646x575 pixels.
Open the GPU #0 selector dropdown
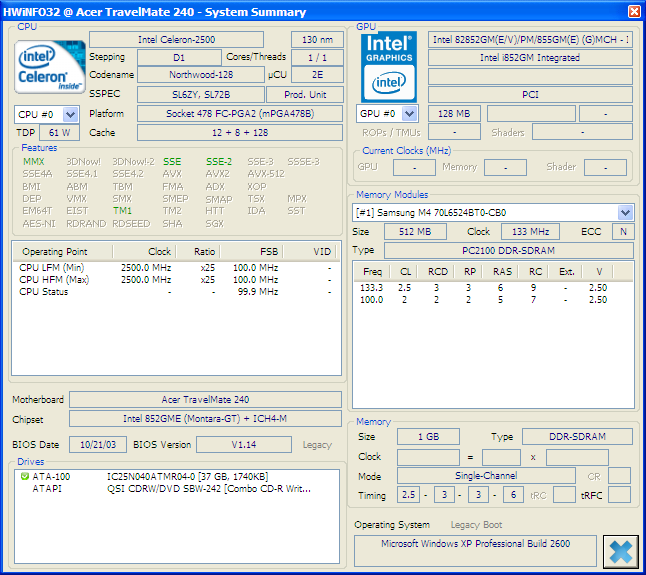coord(408,114)
